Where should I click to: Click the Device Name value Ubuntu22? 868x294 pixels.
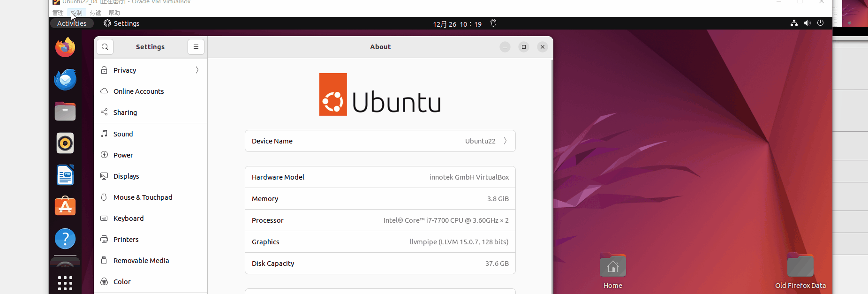[480, 141]
